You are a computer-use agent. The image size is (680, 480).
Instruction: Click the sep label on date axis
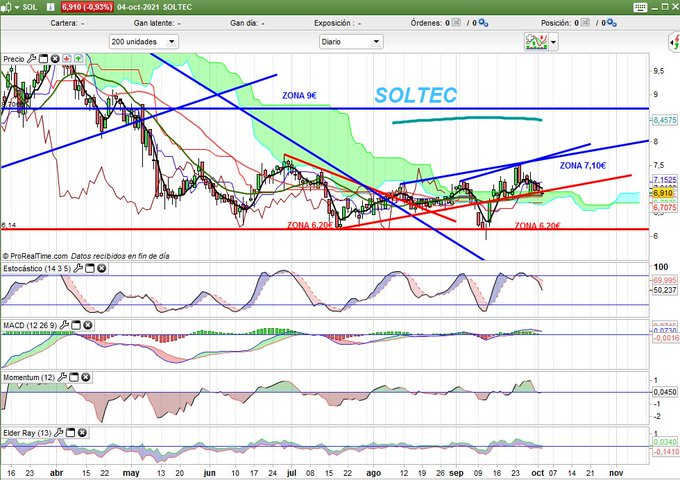[456, 473]
